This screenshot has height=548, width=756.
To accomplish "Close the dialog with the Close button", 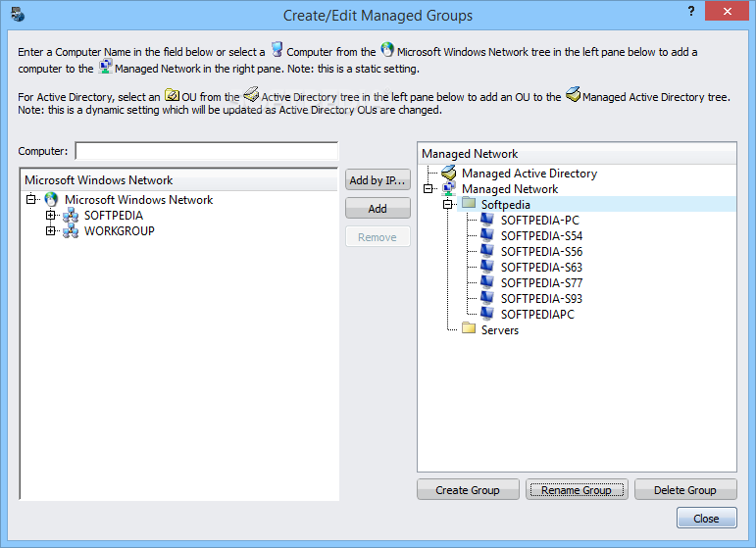I will point(706,519).
